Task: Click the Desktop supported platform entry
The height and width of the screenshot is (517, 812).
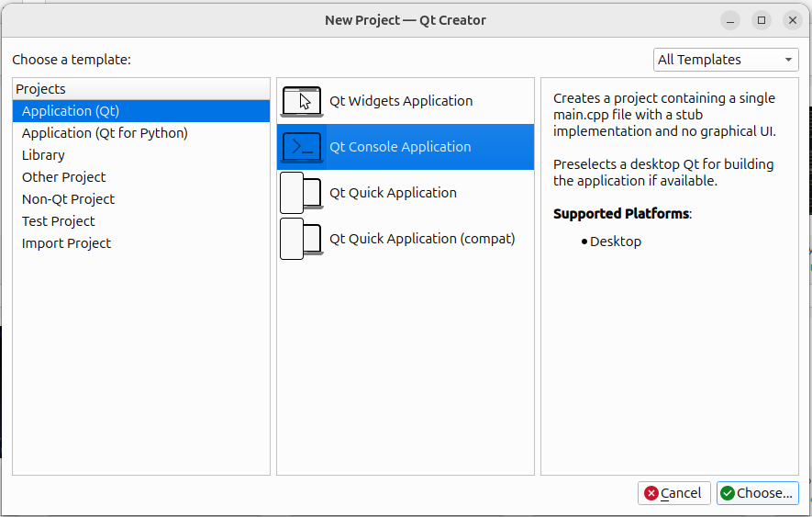Action: (616, 242)
